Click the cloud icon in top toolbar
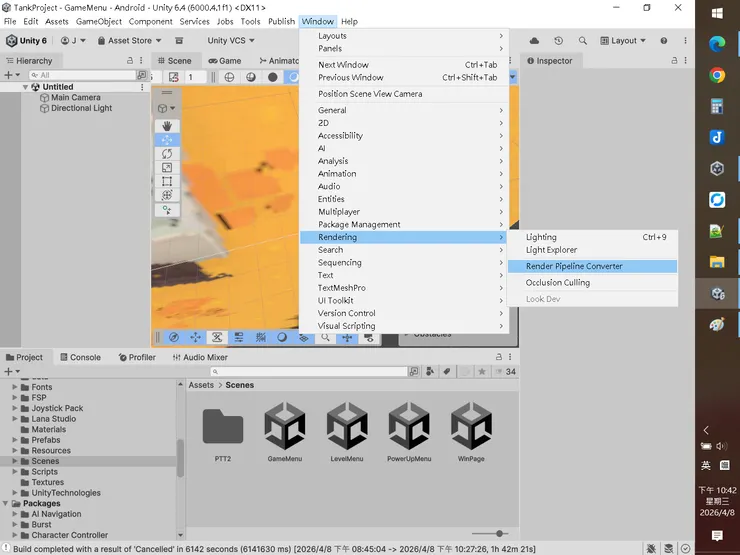Viewport: 740px width, 555px height. 534,41
